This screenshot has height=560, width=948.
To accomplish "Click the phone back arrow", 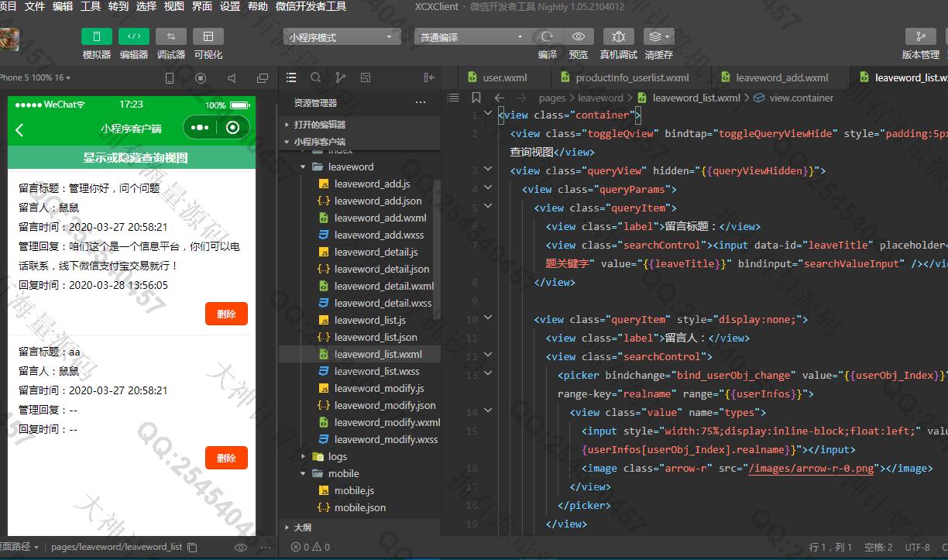I will pyautogui.click(x=19, y=130).
